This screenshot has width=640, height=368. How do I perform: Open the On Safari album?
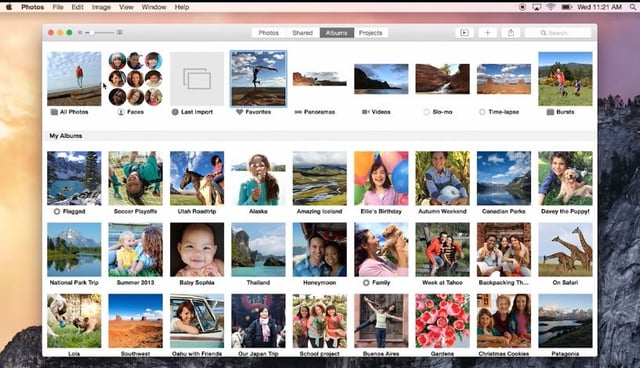tap(565, 249)
